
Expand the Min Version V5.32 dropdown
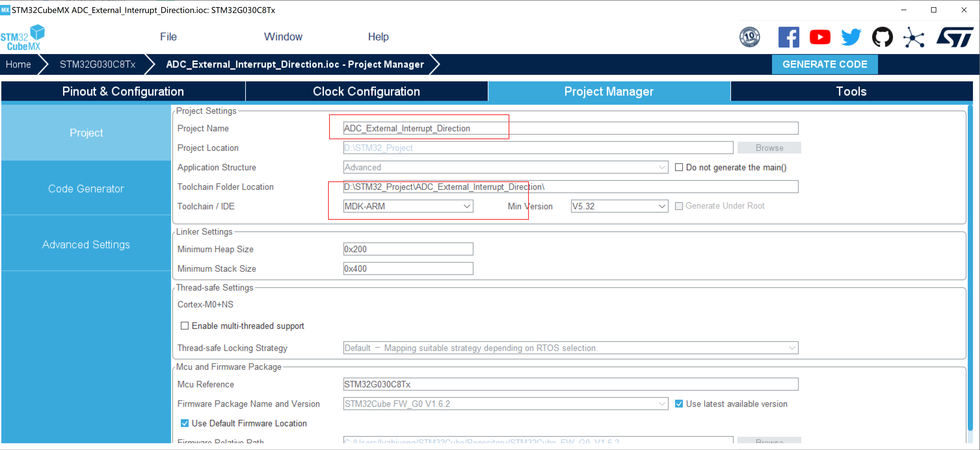(x=619, y=206)
